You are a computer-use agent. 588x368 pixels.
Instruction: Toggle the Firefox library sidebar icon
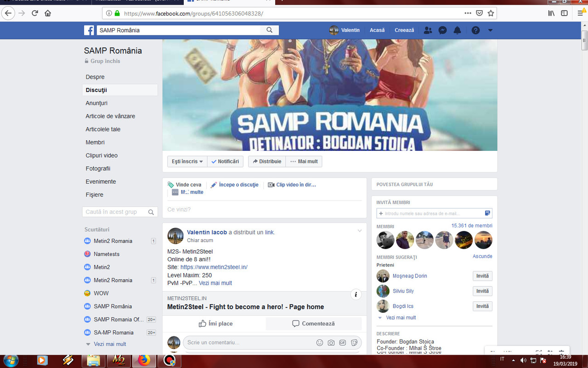click(x=551, y=13)
